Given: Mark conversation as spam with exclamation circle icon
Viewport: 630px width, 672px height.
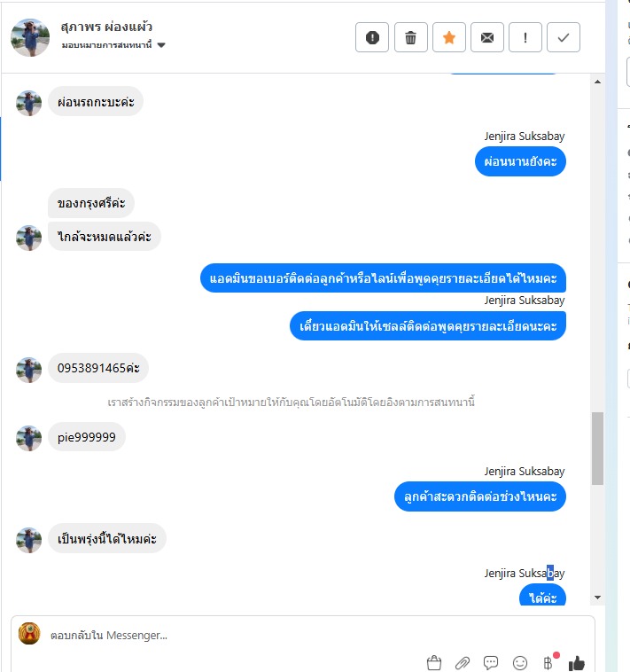Looking at the screenshot, I should click(x=372, y=37).
